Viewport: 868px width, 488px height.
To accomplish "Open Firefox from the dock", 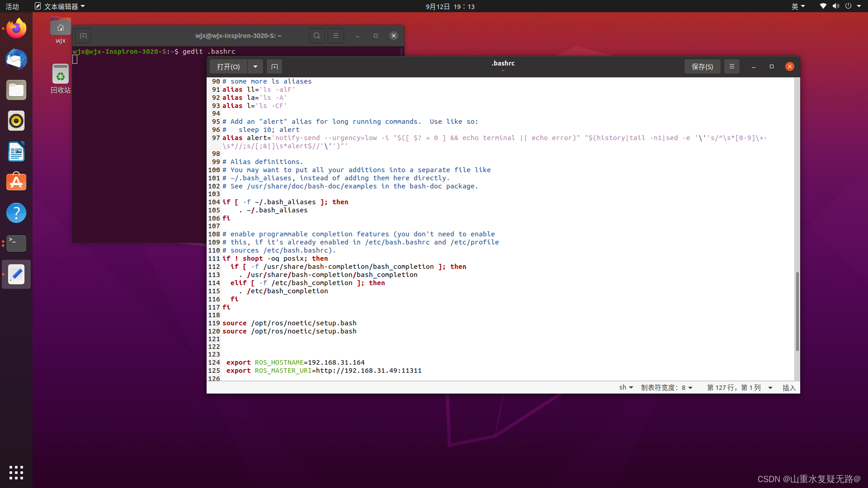I will click(16, 28).
